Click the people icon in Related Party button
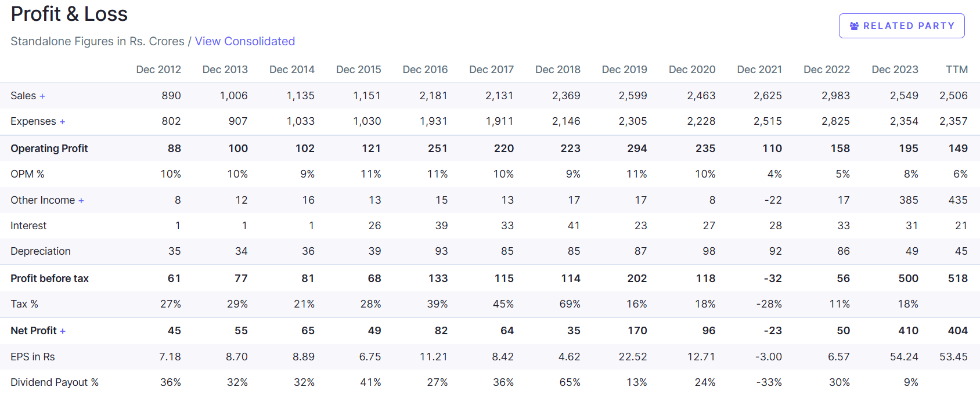 click(x=854, y=26)
